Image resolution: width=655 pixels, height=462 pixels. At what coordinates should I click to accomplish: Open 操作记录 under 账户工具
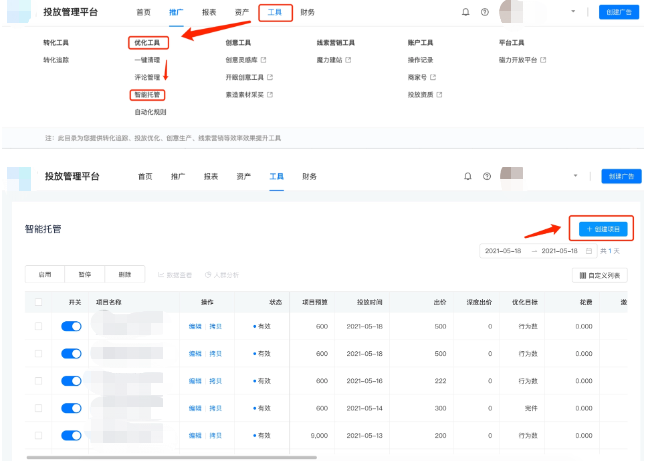420,60
